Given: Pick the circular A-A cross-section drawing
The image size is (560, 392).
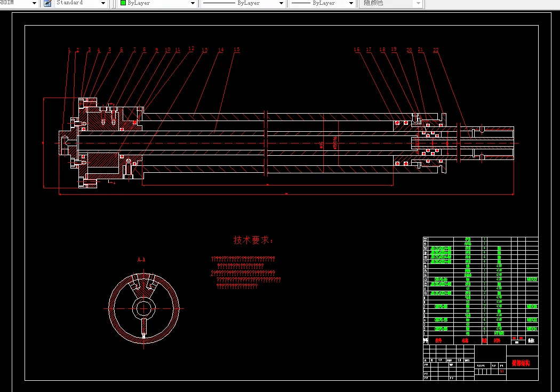Looking at the screenshot, I should (143, 308).
